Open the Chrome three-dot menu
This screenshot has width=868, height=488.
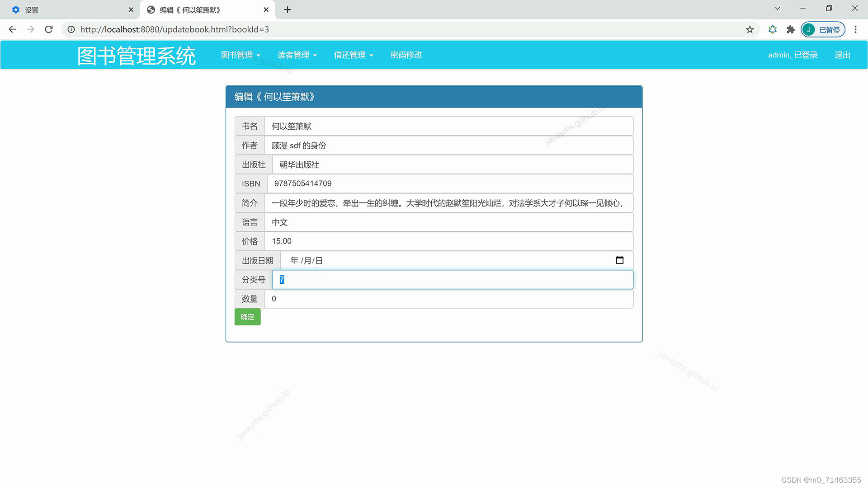[855, 29]
